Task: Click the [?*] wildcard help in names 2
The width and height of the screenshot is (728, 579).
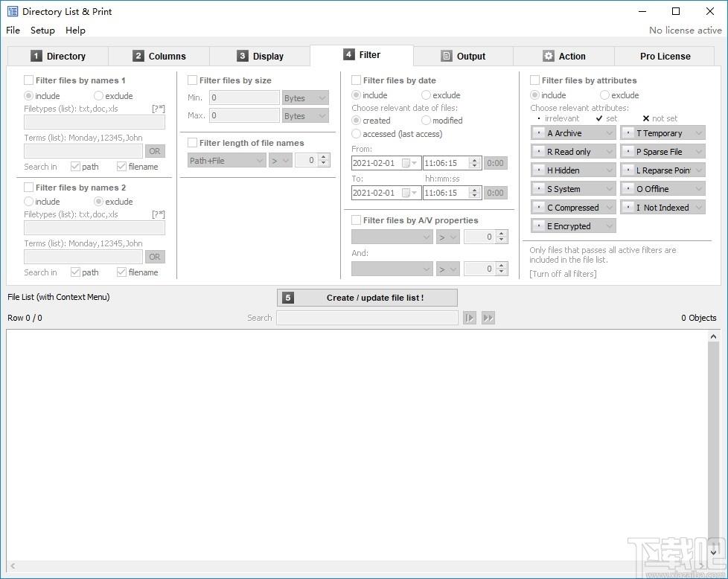Action: pos(159,214)
